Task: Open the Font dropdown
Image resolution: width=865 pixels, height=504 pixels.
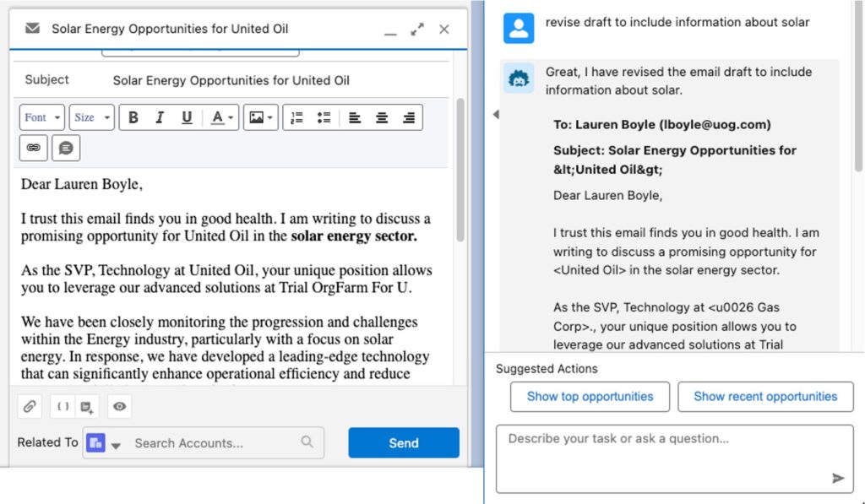Action: [x=42, y=117]
